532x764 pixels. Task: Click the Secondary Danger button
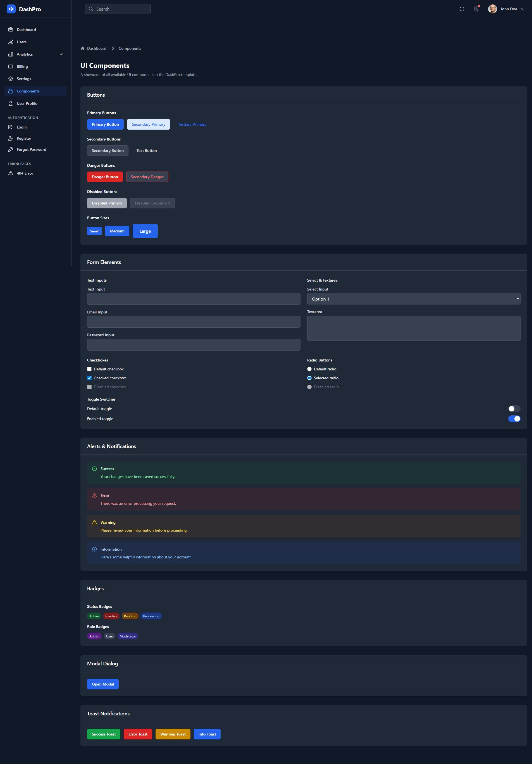(x=147, y=177)
